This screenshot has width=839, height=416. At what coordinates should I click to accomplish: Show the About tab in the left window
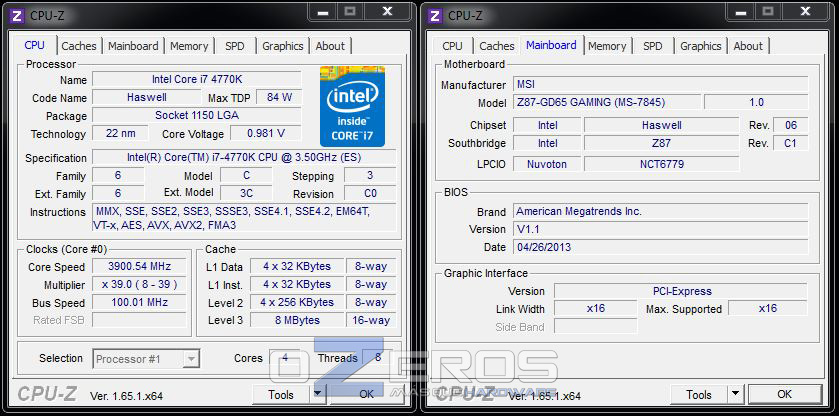click(330, 46)
